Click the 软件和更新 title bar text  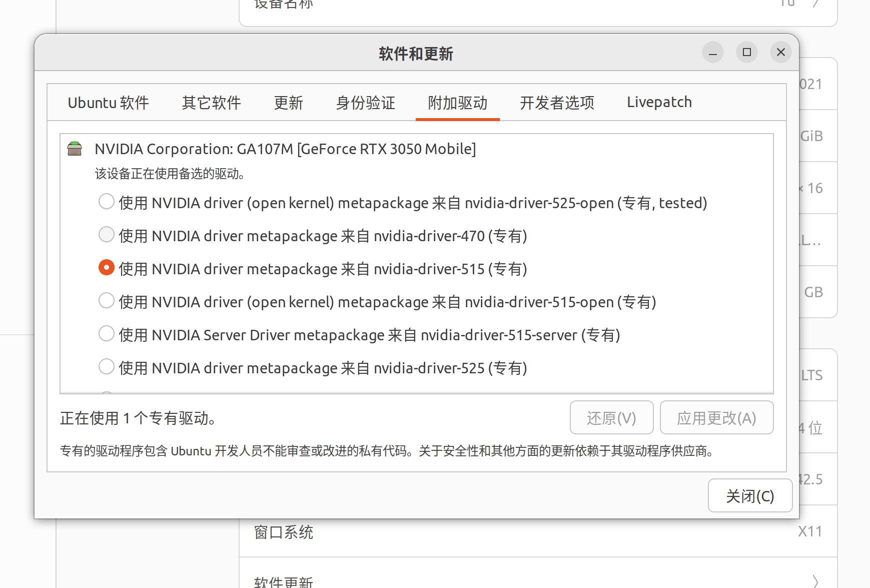tap(416, 54)
